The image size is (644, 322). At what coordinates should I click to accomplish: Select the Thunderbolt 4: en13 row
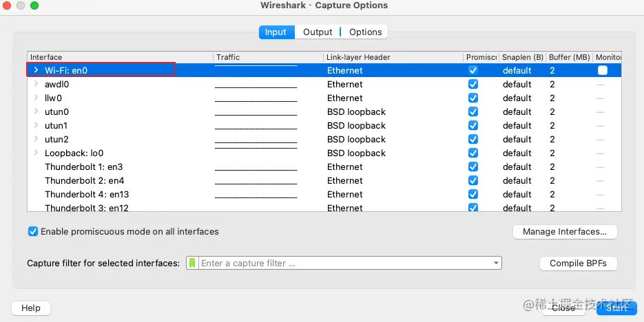(324, 194)
